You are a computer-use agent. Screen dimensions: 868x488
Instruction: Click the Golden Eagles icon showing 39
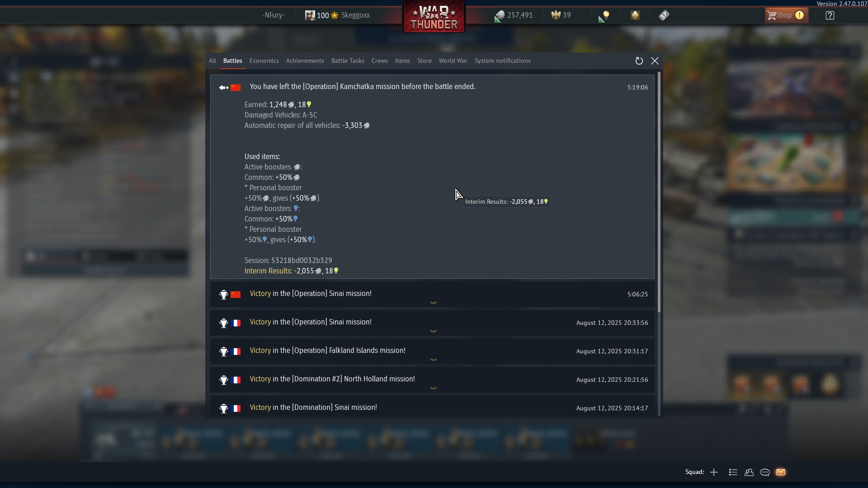coord(556,15)
